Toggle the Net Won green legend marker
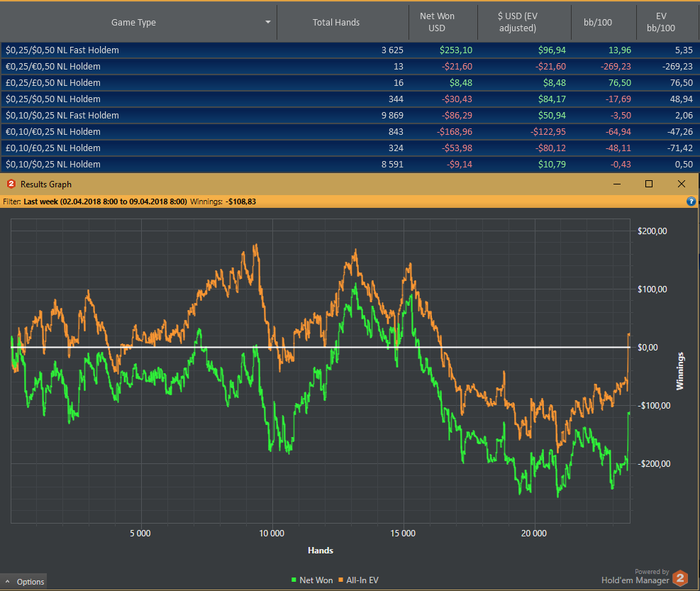The height and width of the screenshot is (591, 700). pyautogui.click(x=292, y=580)
